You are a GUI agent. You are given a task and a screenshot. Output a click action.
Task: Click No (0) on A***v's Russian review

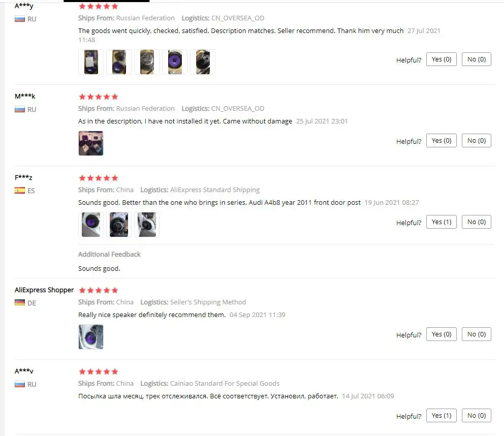coord(477,416)
